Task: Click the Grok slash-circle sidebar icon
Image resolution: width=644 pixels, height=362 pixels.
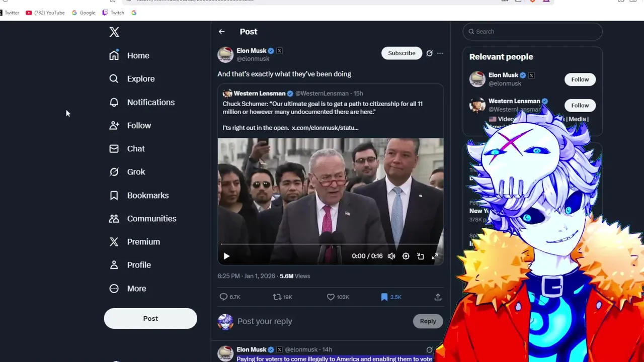Action: click(x=114, y=172)
